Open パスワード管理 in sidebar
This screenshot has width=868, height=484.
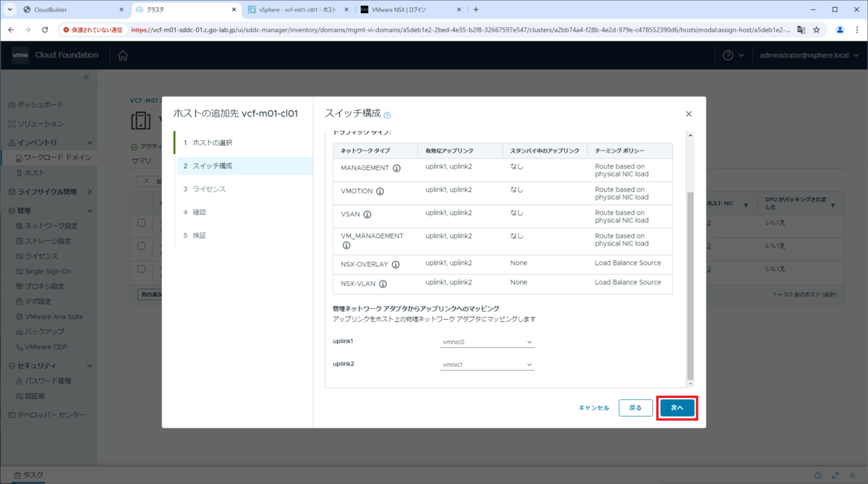pyautogui.click(x=48, y=381)
